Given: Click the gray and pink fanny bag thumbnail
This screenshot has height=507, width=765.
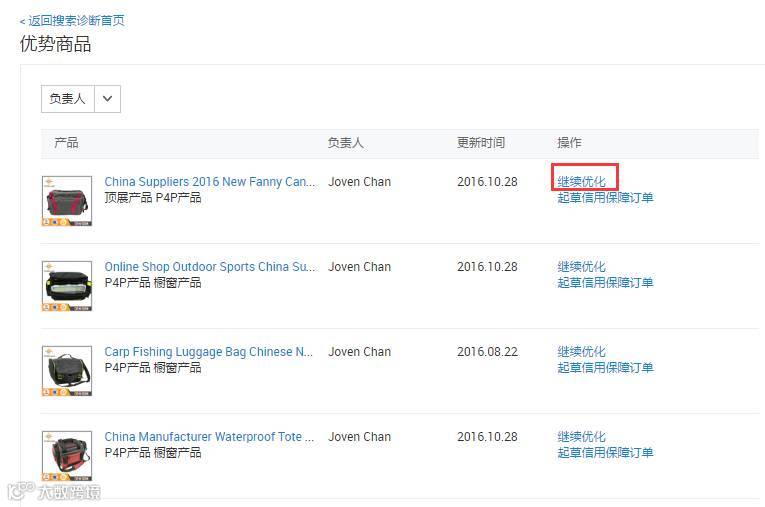Looking at the screenshot, I should pyautogui.click(x=67, y=201).
